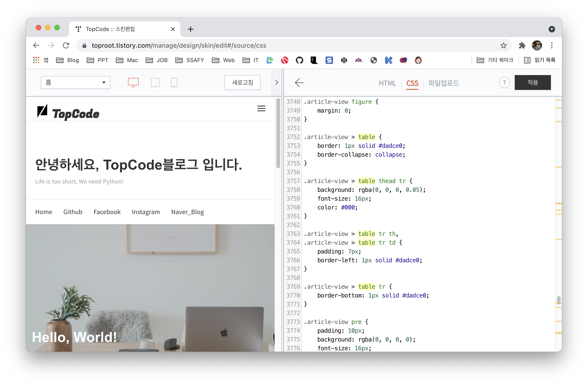Click the 새로고침 refresh button

[x=242, y=83]
